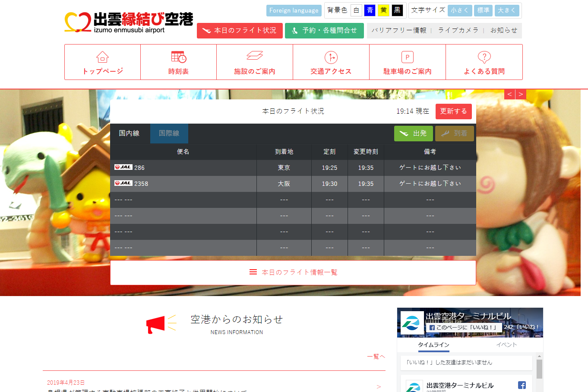
Task: Select the 国内線 tab
Action: coord(130,134)
